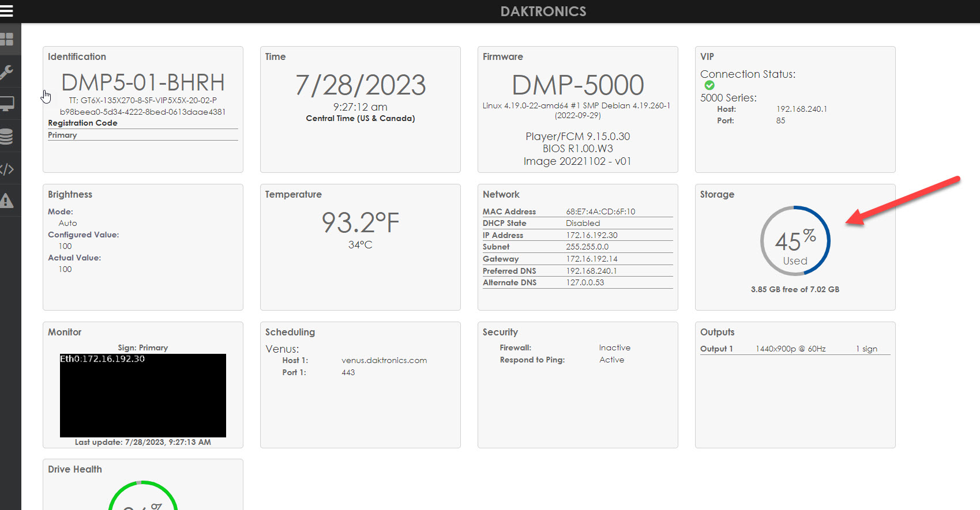Screen dimensions: 980x510
Task: Click the Storage 45% used gauge
Action: 795,241
